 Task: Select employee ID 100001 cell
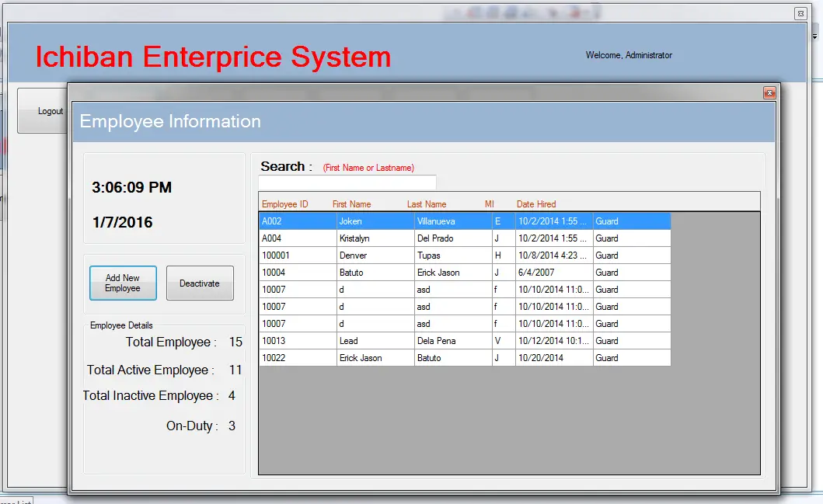pyautogui.click(x=298, y=255)
